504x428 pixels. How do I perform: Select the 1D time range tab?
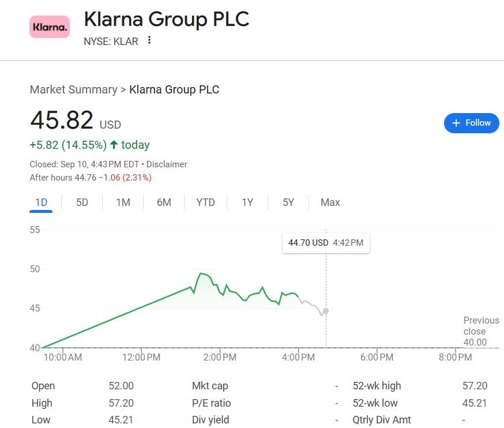click(x=41, y=202)
